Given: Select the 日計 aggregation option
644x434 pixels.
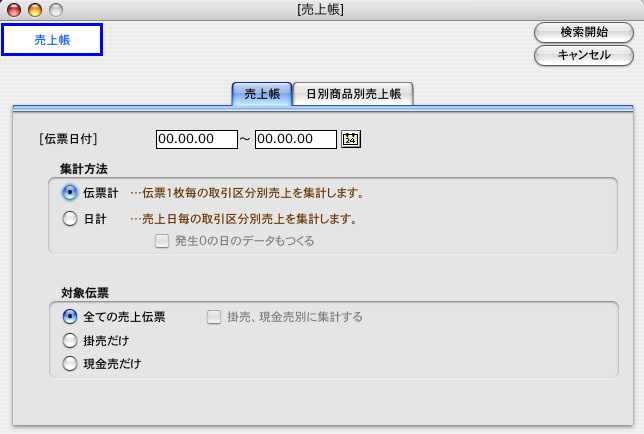Looking at the screenshot, I should (x=70, y=218).
